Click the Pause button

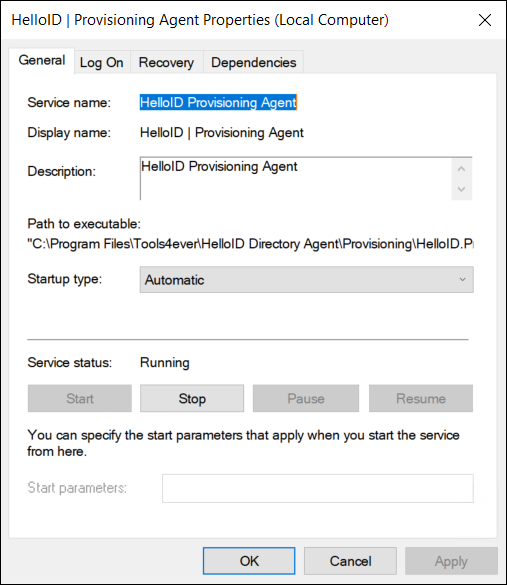[x=306, y=398]
